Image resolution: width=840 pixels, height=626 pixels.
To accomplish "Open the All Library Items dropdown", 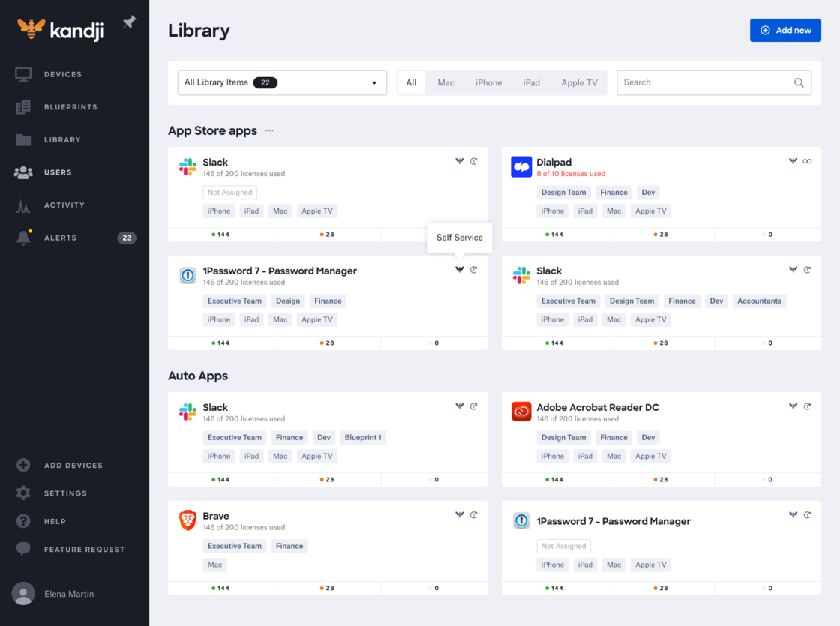I will (281, 82).
